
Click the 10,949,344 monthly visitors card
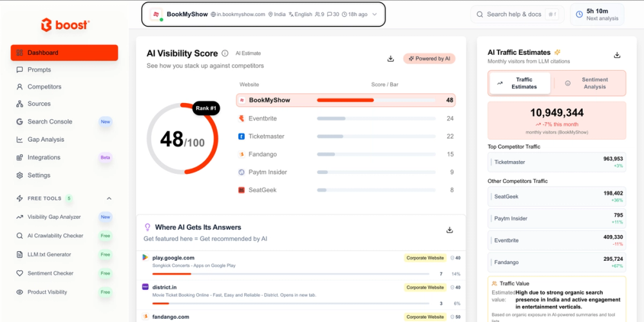(x=557, y=120)
